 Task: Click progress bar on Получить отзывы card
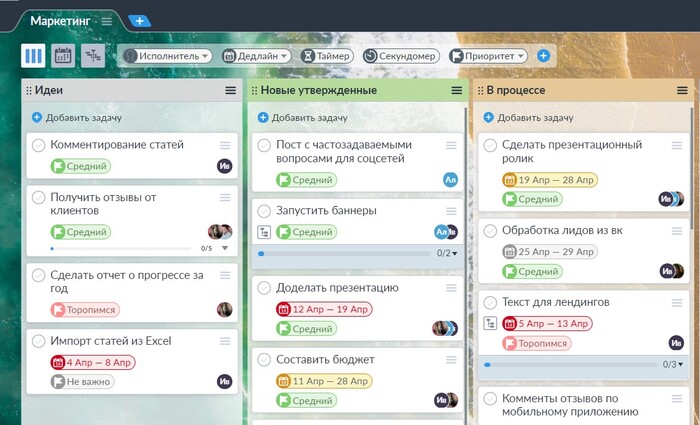point(121,248)
